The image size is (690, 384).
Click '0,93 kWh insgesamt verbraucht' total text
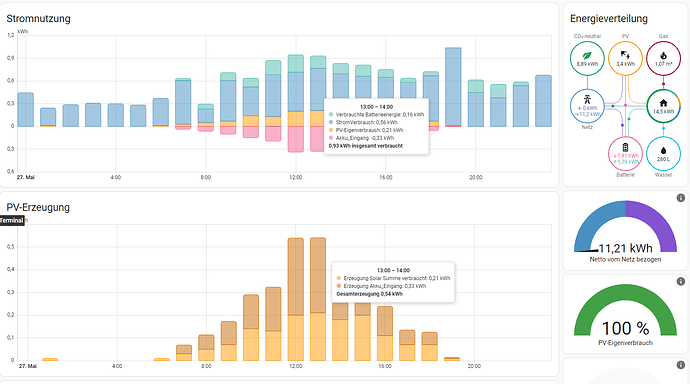click(x=366, y=146)
